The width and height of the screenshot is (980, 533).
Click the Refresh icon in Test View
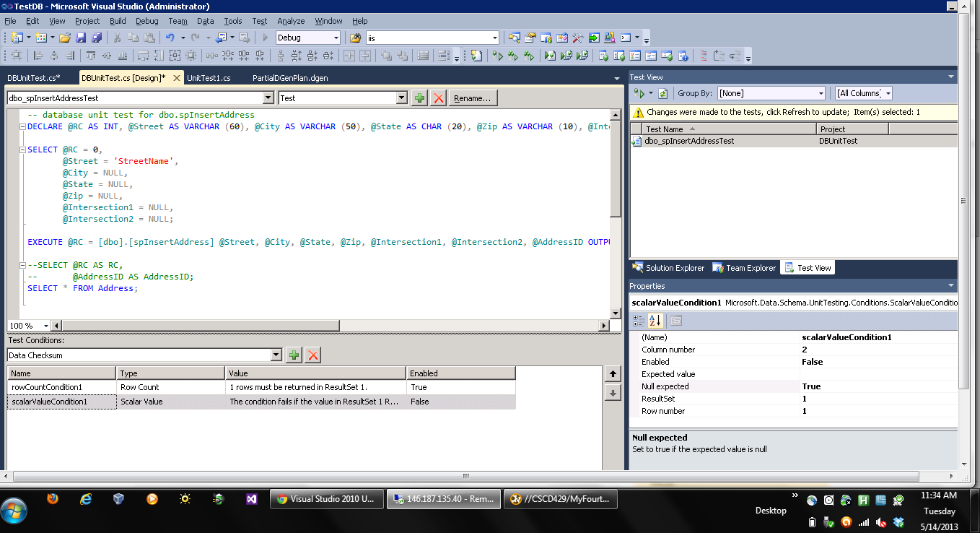pyautogui.click(x=663, y=93)
